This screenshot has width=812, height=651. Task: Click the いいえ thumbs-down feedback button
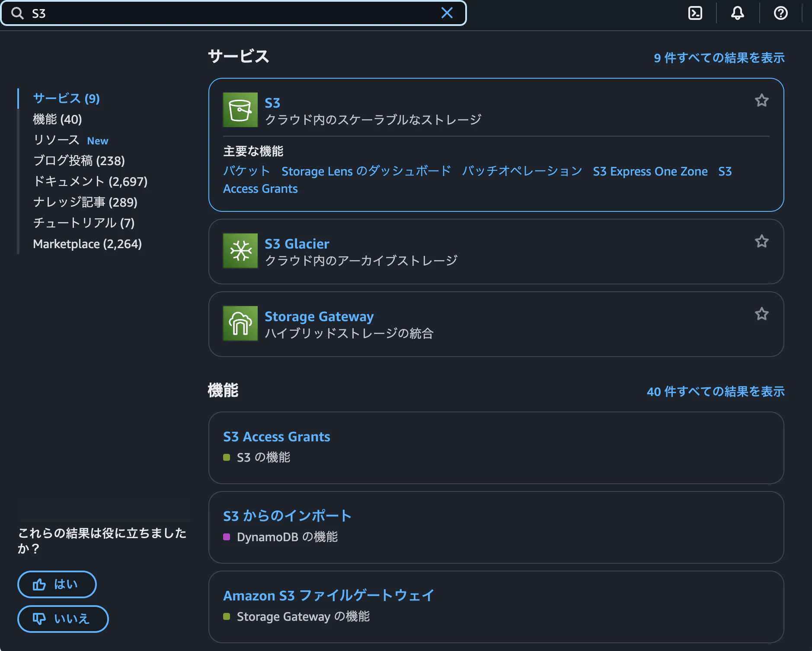[63, 619]
